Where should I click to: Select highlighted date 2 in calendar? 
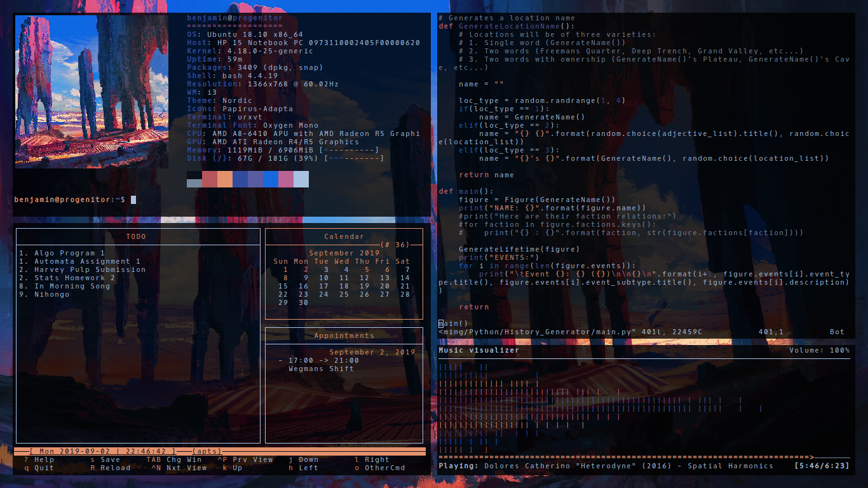click(306, 269)
